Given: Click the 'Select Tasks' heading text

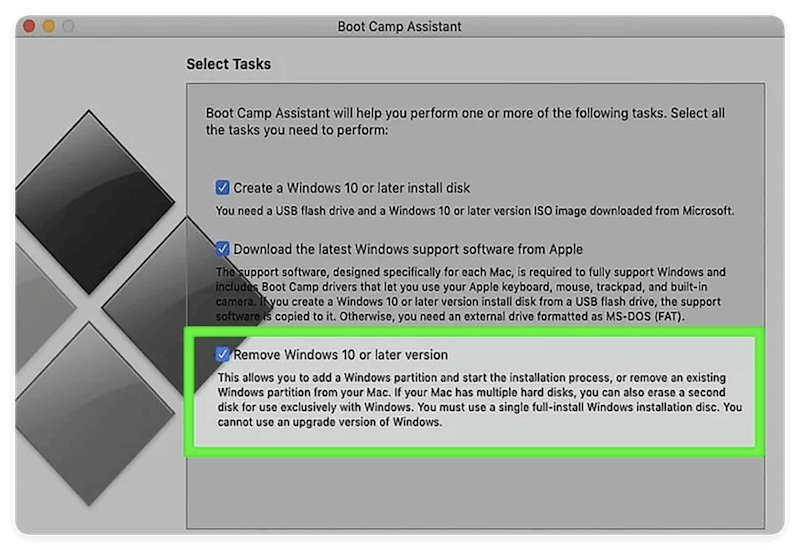Looking at the screenshot, I should point(228,64).
